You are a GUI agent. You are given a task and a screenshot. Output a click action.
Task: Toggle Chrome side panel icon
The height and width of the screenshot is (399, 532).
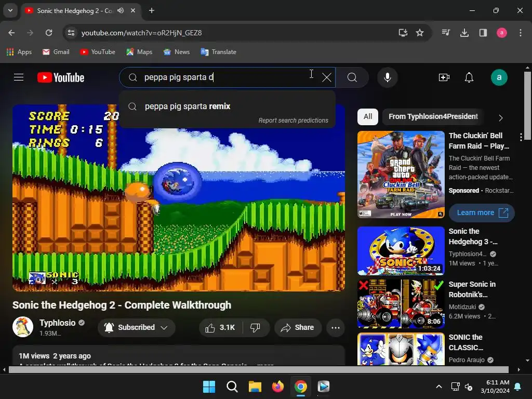click(x=483, y=33)
